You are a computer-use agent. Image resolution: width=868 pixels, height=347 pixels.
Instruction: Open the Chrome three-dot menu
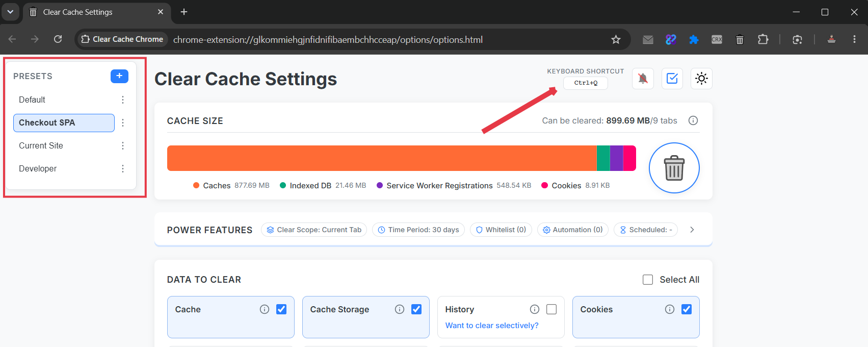854,39
